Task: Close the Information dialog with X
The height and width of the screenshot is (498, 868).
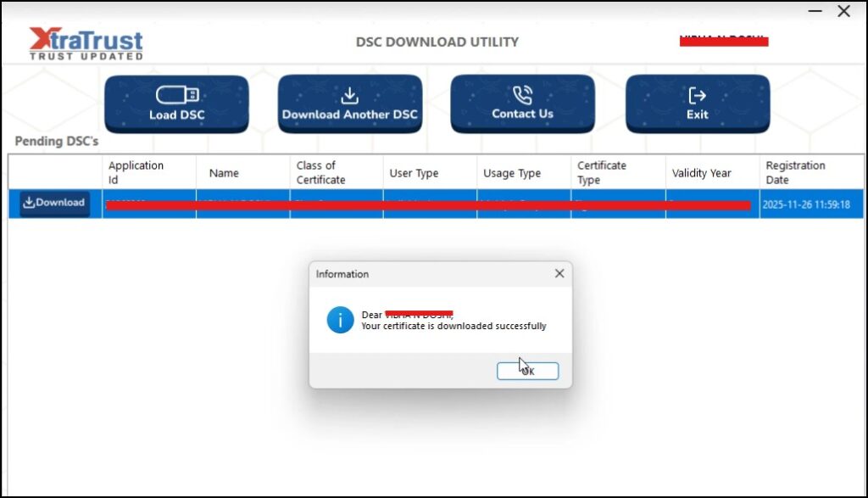Action: coord(559,274)
